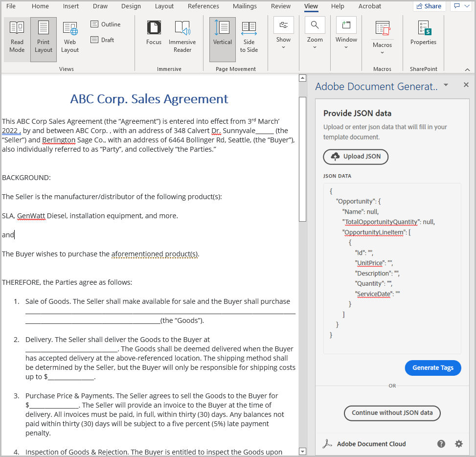Open Outline view
Viewport: 476px width, 457px height.
tap(106, 24)
